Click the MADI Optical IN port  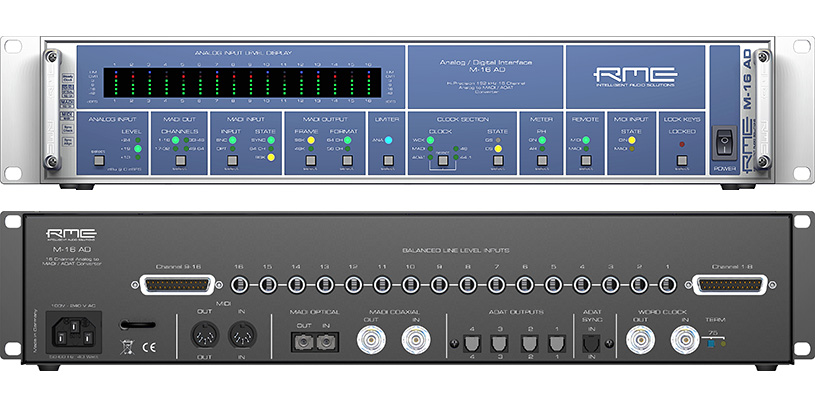pos(324,342)
